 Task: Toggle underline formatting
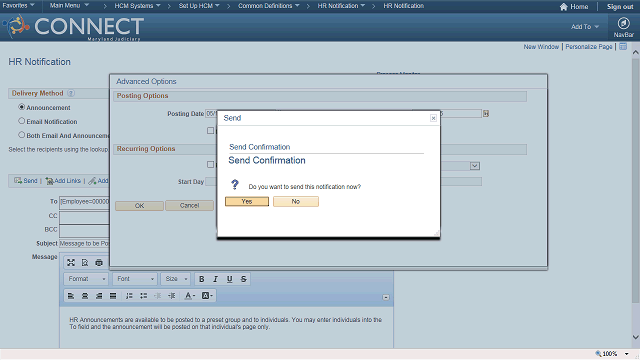(229, 279)
